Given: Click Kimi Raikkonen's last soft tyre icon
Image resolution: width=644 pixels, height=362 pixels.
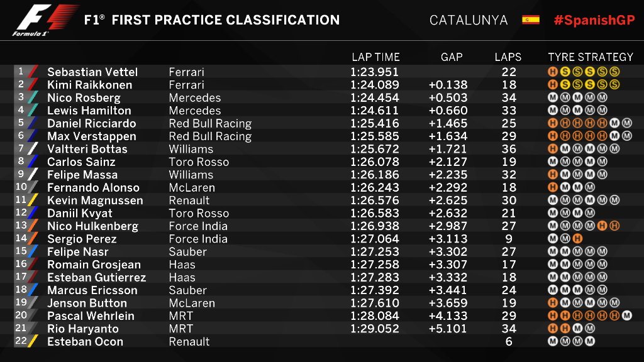Looking at the screenshot, I should point(614,85).
